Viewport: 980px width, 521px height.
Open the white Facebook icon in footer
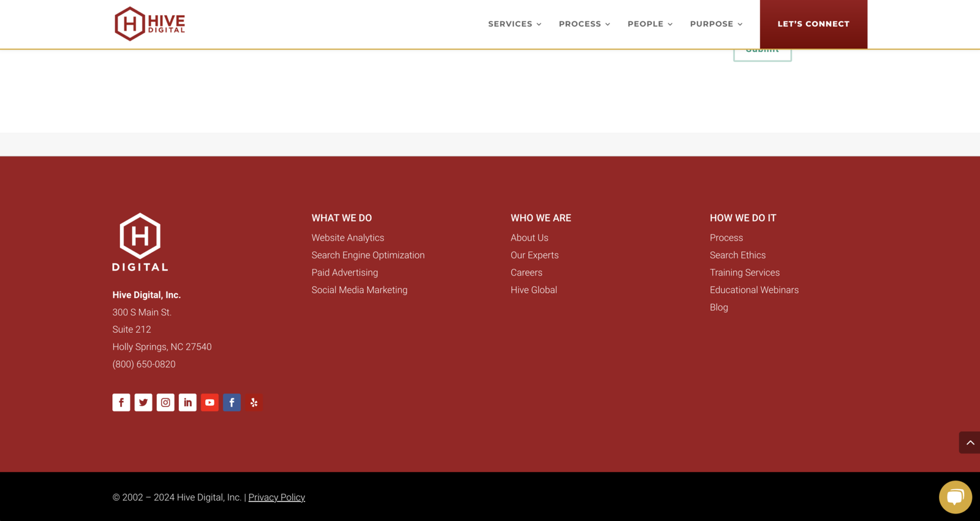121,402
